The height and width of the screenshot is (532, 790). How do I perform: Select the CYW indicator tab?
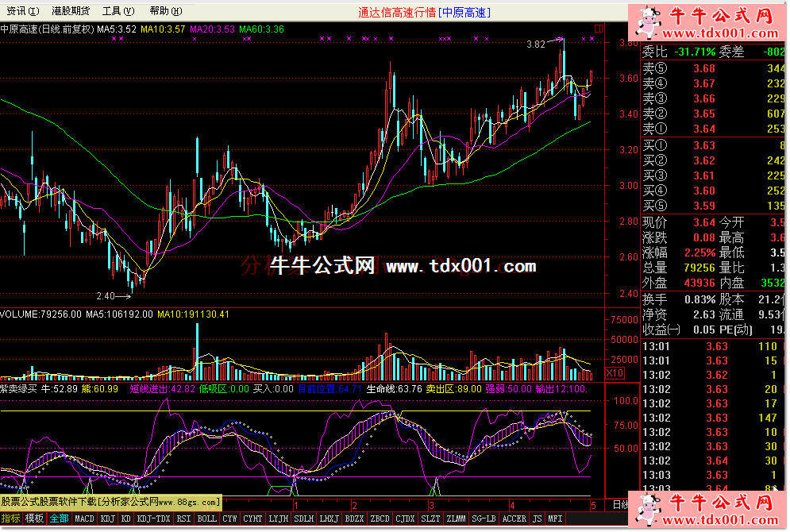point(229,519)
